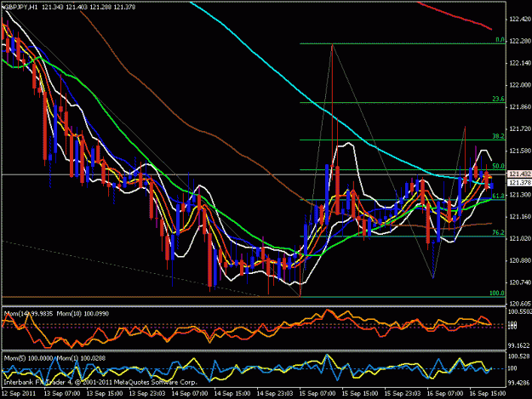Click the 14 Sep 15:00 time axis label
This screenshot has height=399, width=532.
pos(232,394)
